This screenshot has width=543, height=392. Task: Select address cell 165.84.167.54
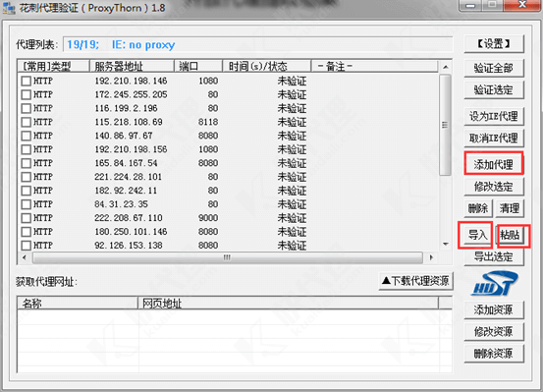(126, 163)
